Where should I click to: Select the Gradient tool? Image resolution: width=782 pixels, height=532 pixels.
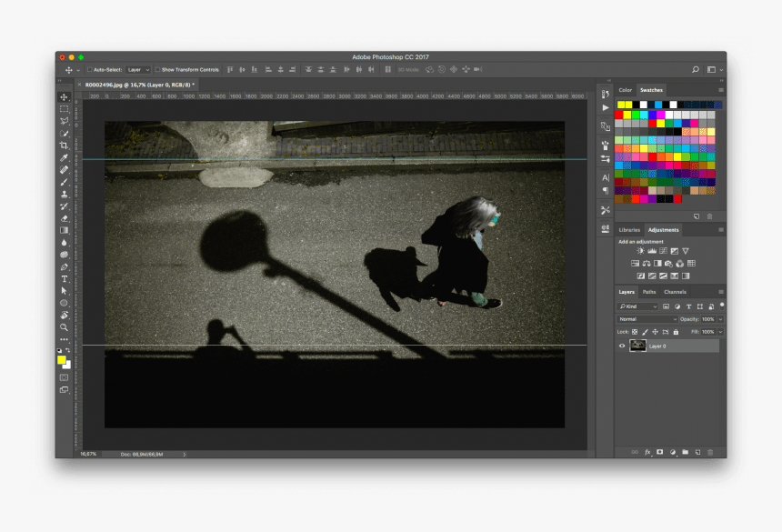[x=65, y=230]
